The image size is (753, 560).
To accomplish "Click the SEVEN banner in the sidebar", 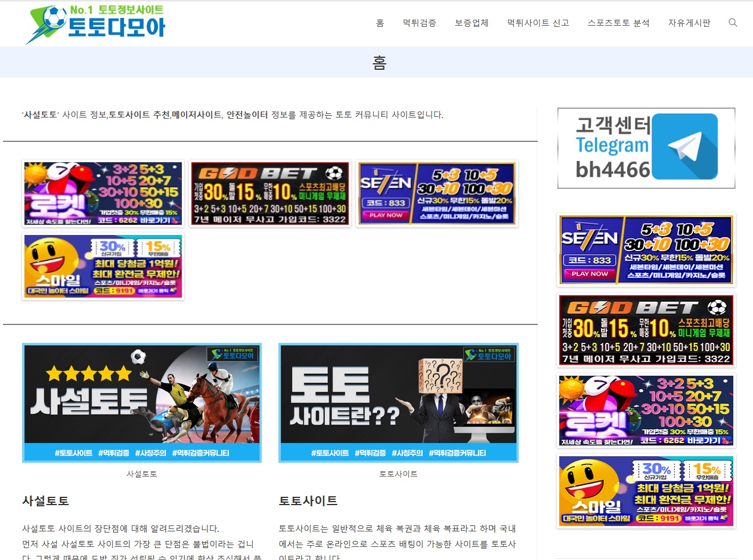I will tap(646, 249).
